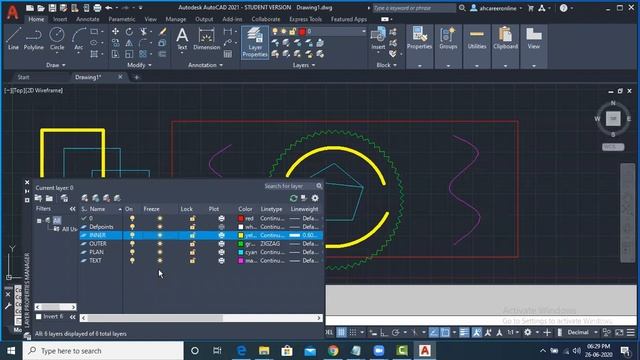The height and width of the screenshot is (360, 640).
Task: Collapse the Filters tree with the double chevron
Action: pos(73,209)
